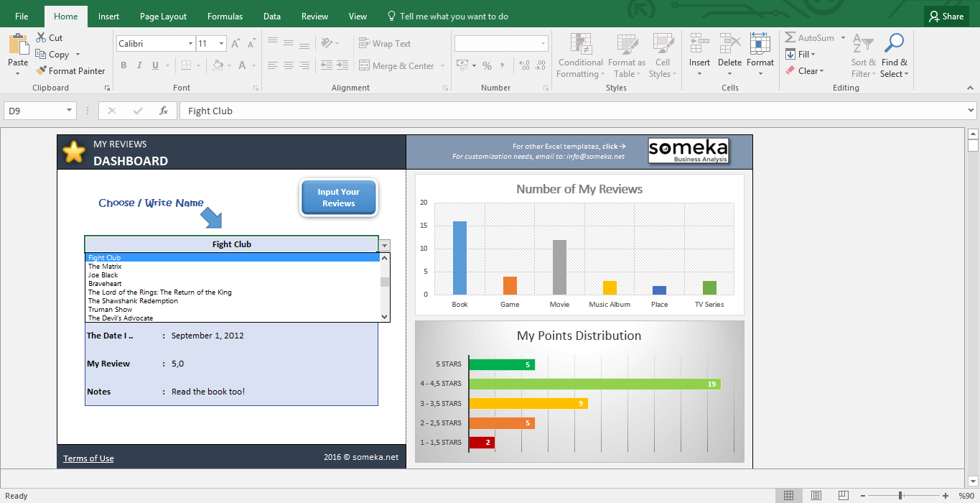Open the Calibri font name dropdown
The height and width of the screenshot is (503, 980).
point(190,44)
